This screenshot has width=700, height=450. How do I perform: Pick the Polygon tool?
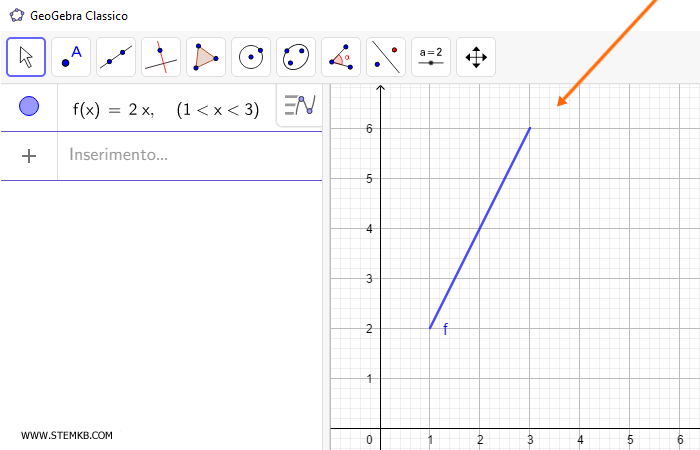206,57
